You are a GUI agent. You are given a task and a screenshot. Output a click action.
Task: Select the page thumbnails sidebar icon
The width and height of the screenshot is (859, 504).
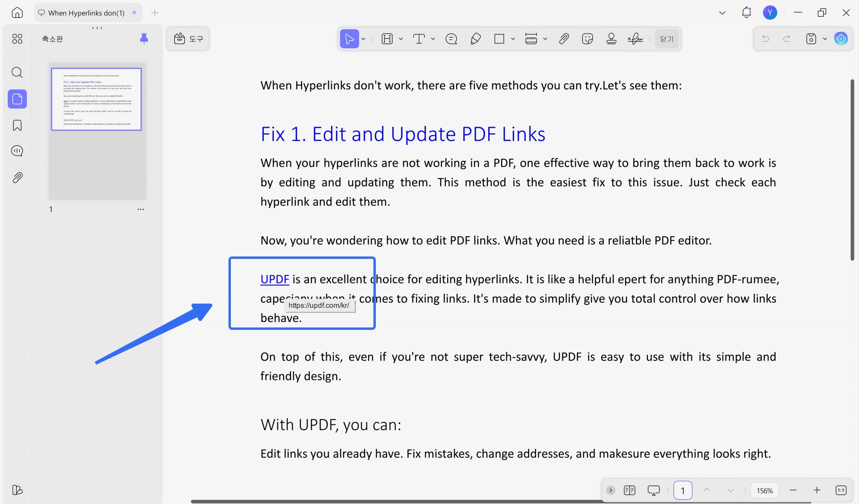point(17,99)
